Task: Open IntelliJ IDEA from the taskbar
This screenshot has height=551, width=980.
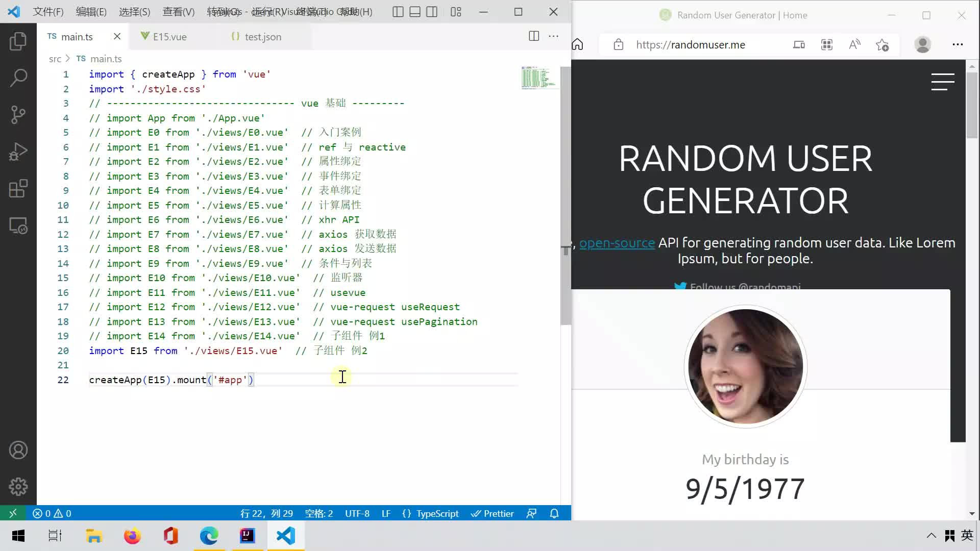Action: point(248,536)
